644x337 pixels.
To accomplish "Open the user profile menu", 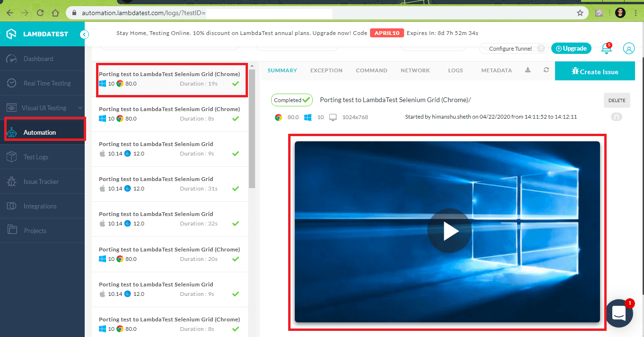I will (628, 48).
